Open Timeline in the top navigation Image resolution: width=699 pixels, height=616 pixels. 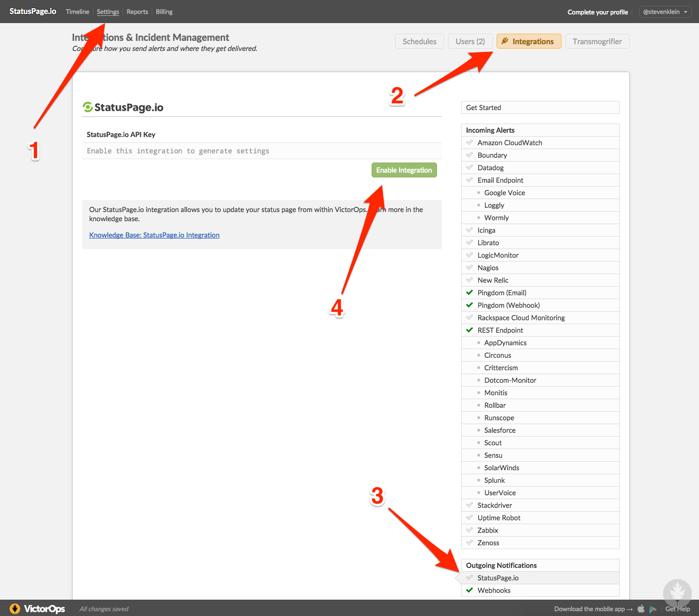(x=77, y=12)
